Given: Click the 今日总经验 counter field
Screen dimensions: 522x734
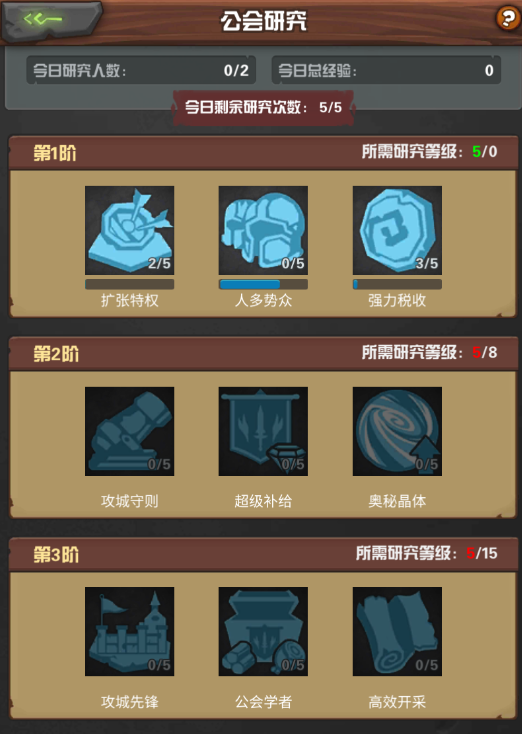Looking at the screenshot, I should 386,70.
